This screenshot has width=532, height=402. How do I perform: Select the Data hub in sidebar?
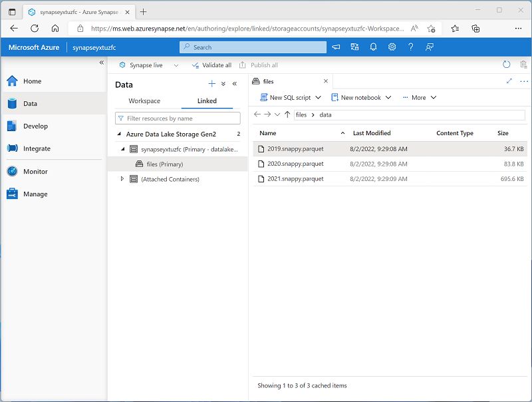click(x=54, y=104)
